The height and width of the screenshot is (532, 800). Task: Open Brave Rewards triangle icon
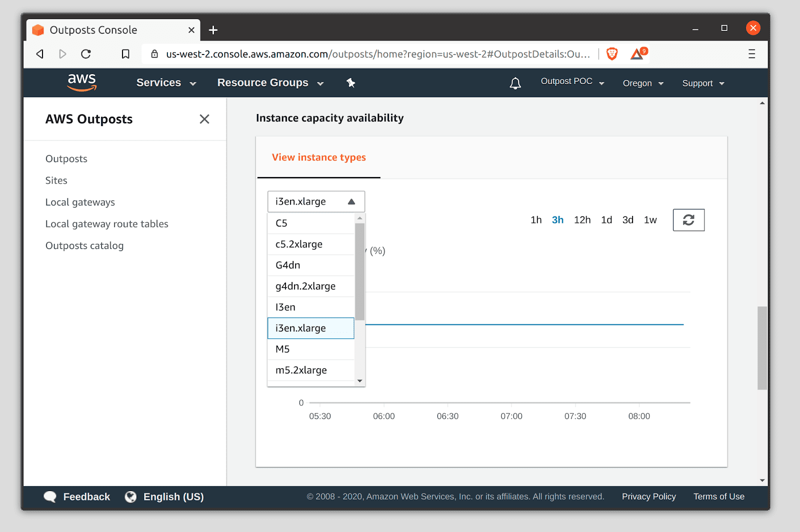[638, 53]
